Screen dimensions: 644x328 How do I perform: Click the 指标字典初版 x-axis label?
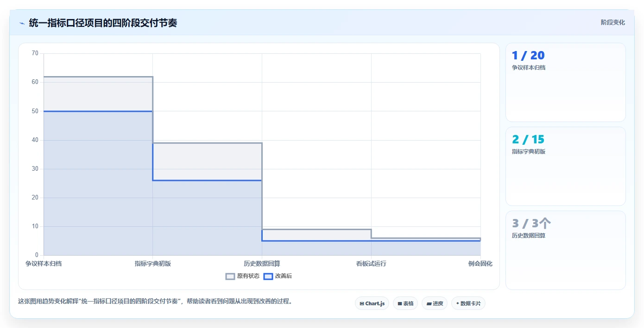pos(153,264)
